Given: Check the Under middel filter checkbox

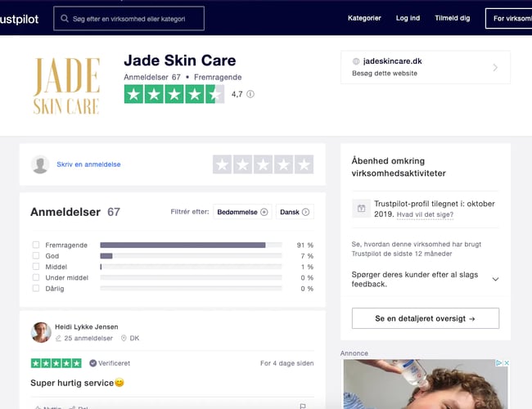Looking at the screenshot, I should tap(36, 277).
